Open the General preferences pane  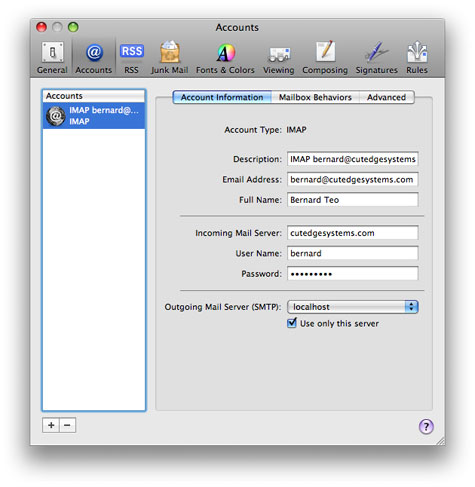(52, 57)
